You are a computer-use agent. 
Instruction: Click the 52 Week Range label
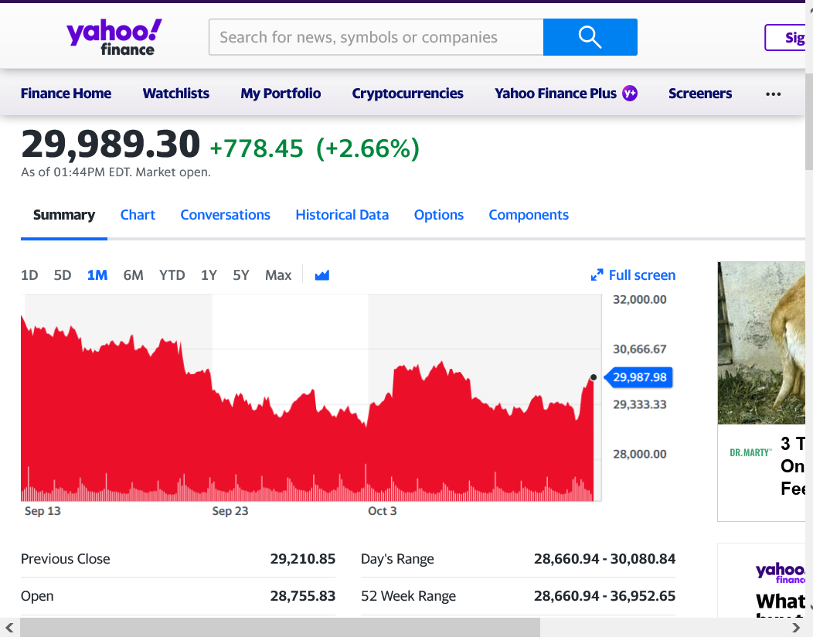(x=408, y=596)
